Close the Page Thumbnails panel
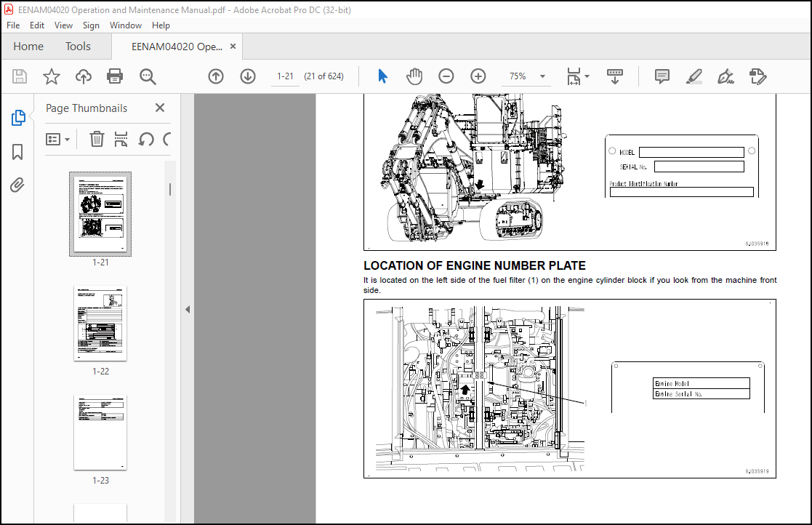This screenshot has height=525, width=812. (160, 108)
